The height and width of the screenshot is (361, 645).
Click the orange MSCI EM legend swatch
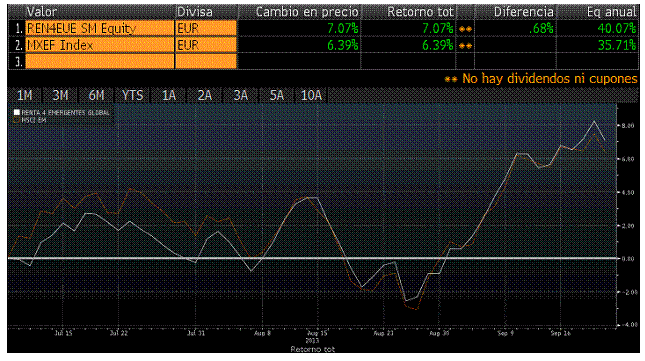(17, 120)
